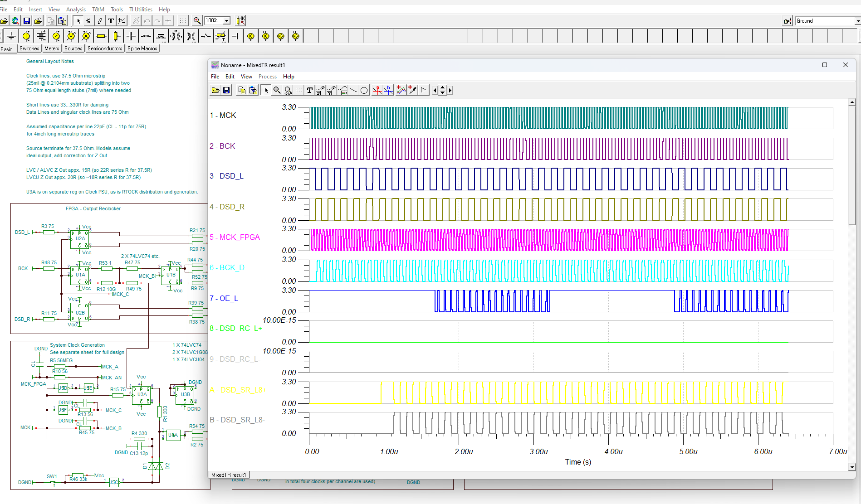The width and height of the screenshot is (861, 504).
Task: Open a file from the main toolbar
Action: (x=4, y=21)
